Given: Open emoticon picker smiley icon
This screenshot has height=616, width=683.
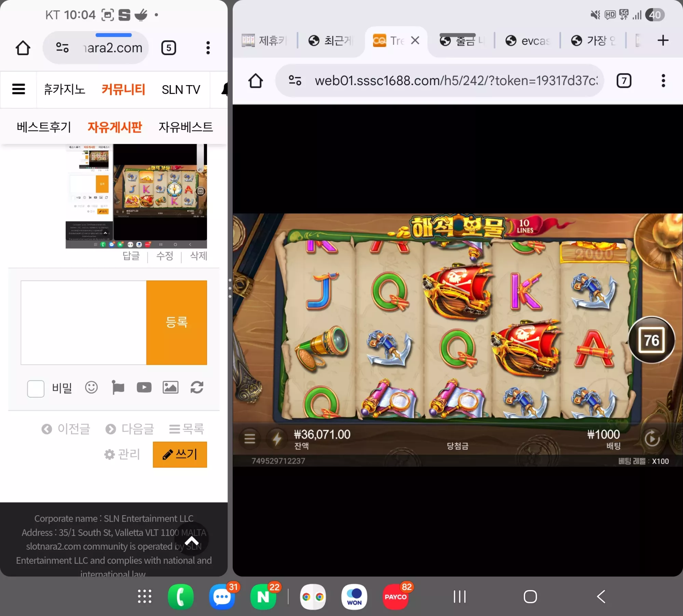Looking at the screenshot, I should (x=91, y=387).
